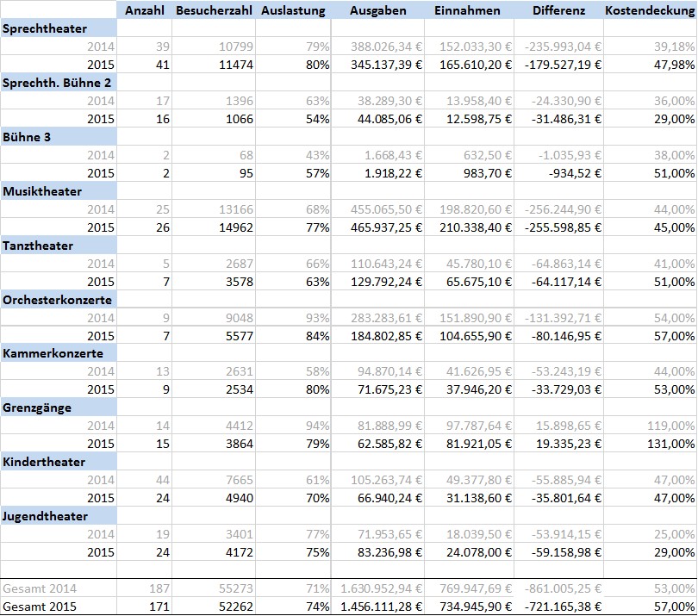Image resolution: width=698 pixels, height=616 pixels.
Task: Select the Besucherzahl cell 3578
Action: [214, 282]
